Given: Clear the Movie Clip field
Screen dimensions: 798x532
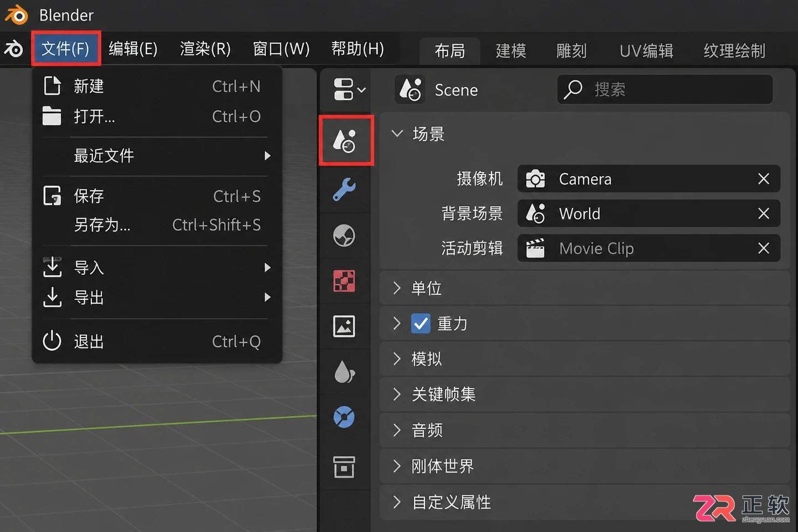Looking at the screenshot, I should [x=764, y=248].
